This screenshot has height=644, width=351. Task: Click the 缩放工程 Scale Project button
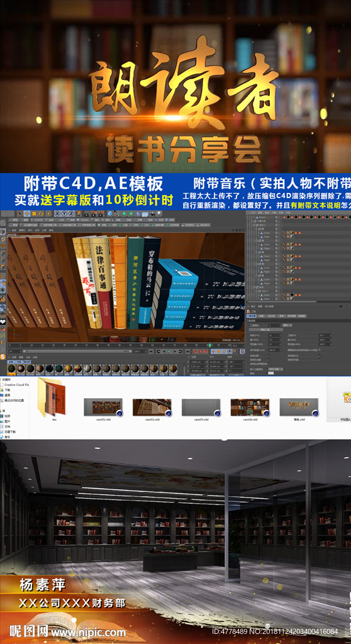[266, 330]
